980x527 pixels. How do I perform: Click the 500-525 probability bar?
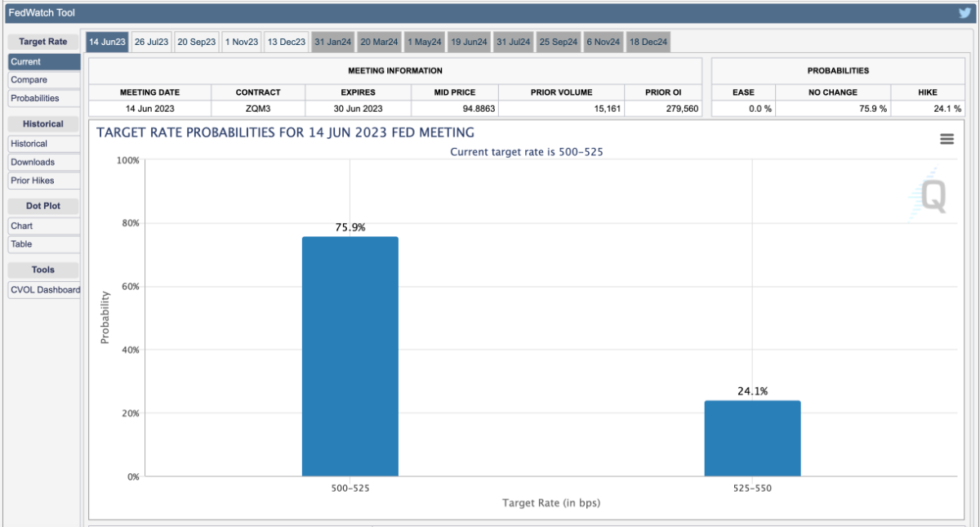[x=350, y=356]
